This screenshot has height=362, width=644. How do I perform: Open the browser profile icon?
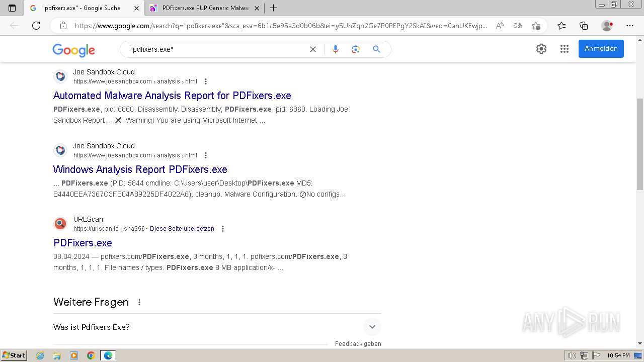[x=607, y=26]
